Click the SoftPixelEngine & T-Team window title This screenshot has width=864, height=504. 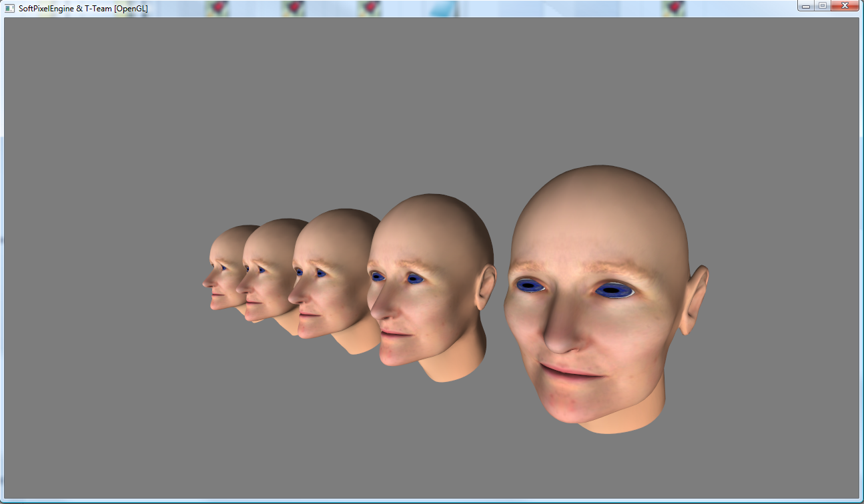[83, 8]
